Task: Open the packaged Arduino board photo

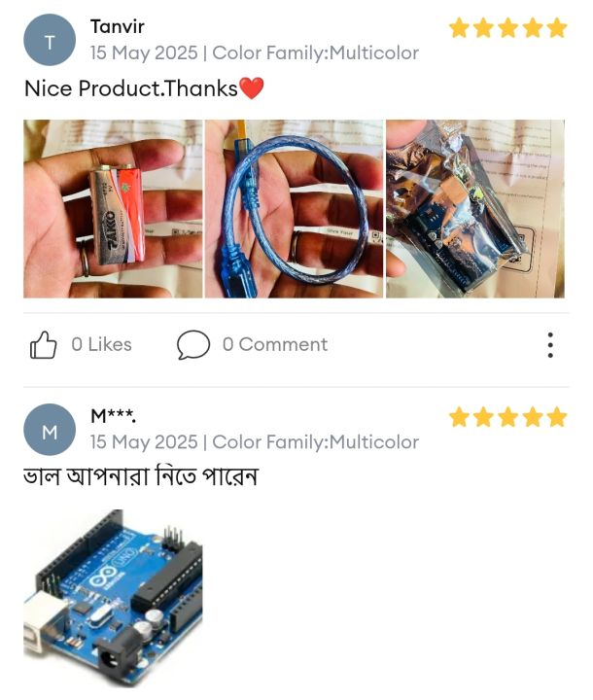Action: (x=475, y=208)
